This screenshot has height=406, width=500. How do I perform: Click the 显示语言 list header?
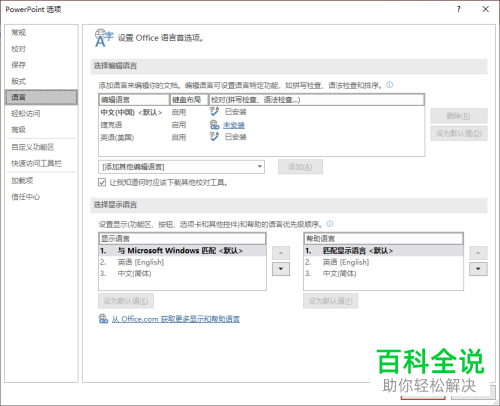click(x=182, y=239)
